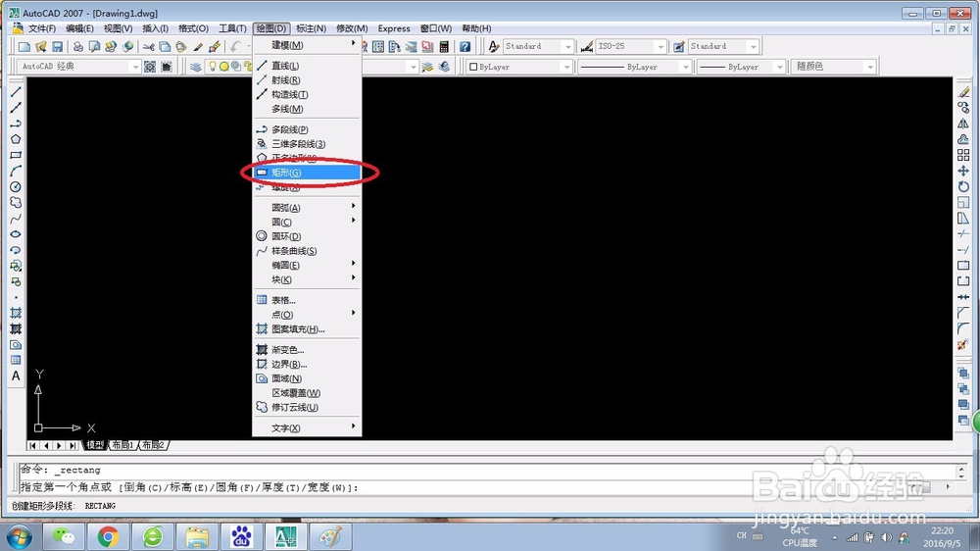Screen dimensions: 980x551
Task: Open Baidu app from the taskbar
Action: 241,536
